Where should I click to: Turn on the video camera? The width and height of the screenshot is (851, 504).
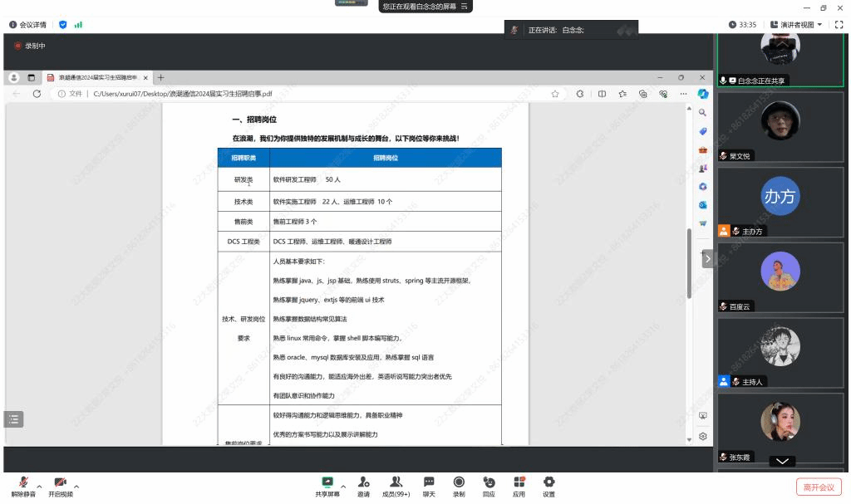[x=60, y=487]
